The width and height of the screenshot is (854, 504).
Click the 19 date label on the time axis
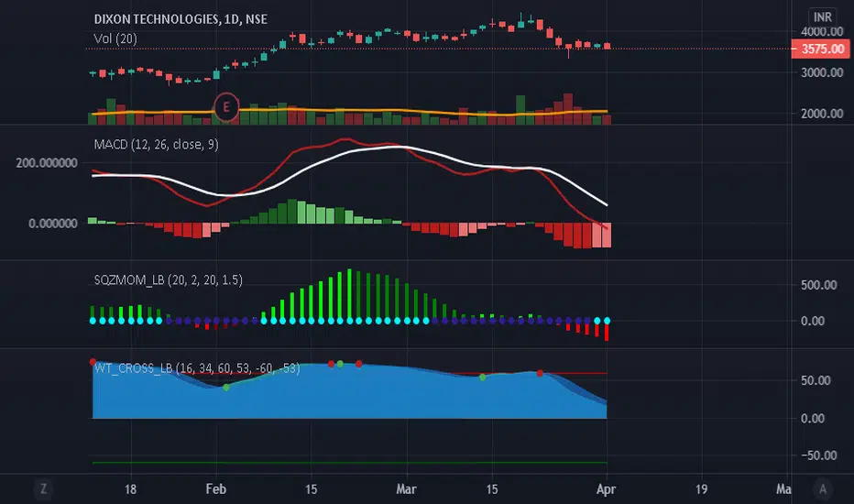[701, 488]
